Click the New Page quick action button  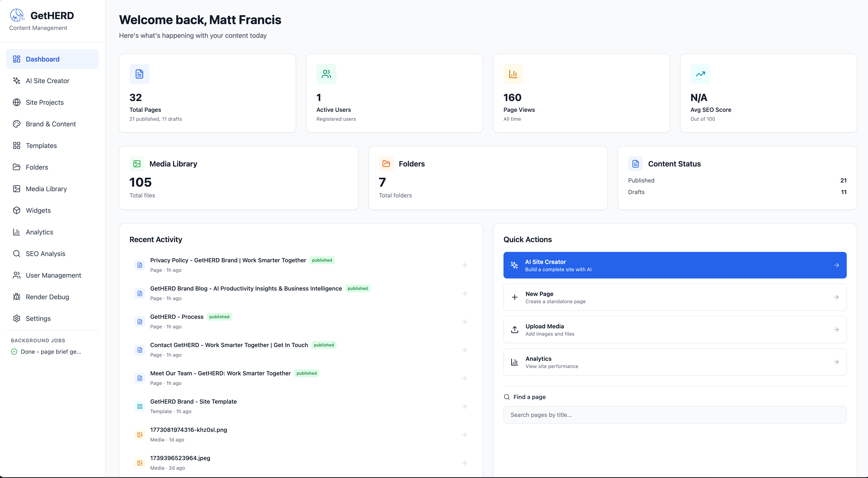click(675, 297)
